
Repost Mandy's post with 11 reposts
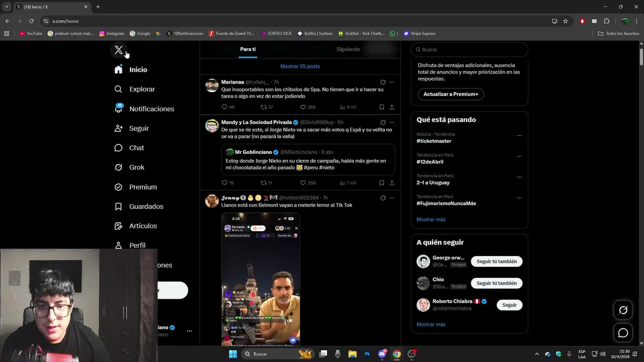click(266, 183)
